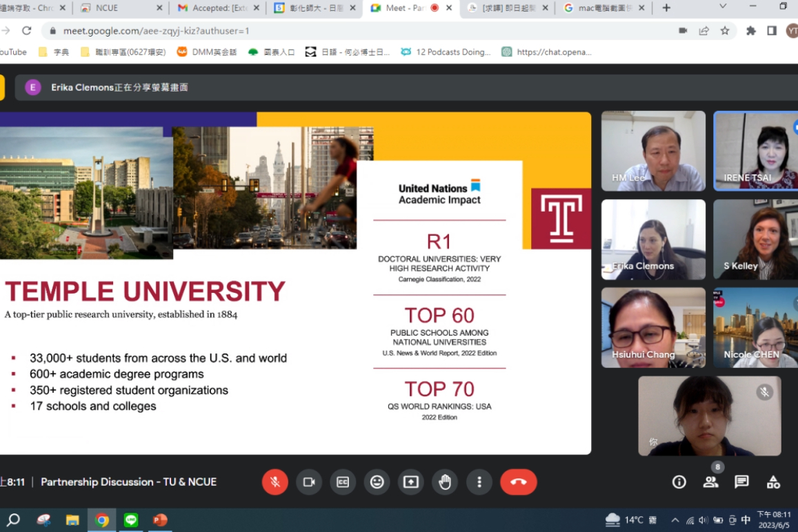Select Hsiuhui Chang video tile
Screen dimensions: 798x532
653,327
